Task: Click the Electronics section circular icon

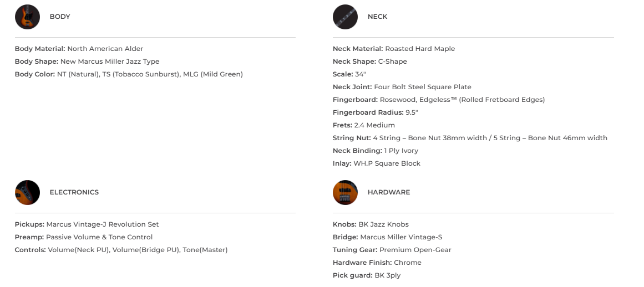Action: coord(27,192)
